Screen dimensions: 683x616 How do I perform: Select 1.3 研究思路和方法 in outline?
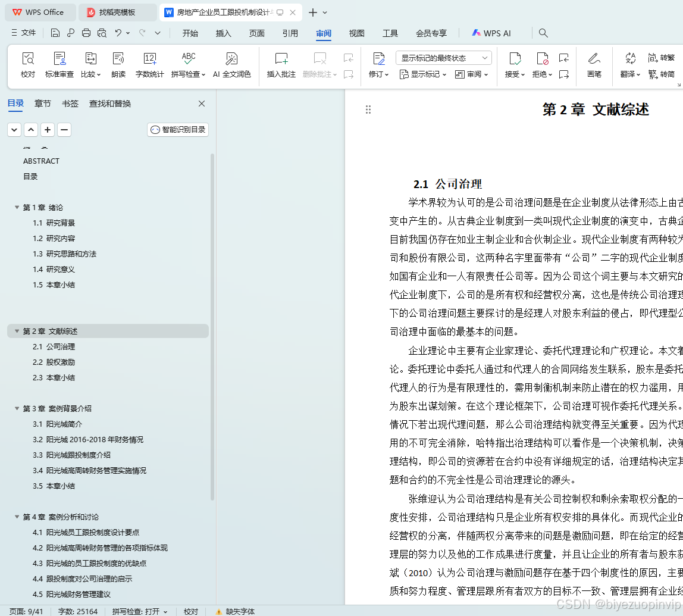64,254
